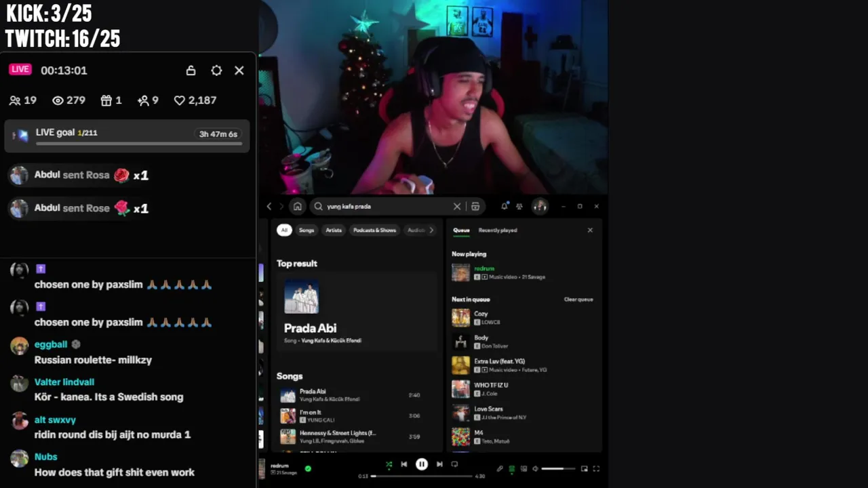Click the search magnifier icon in Spotify
The image size is (868, 488).
tap(318, 207)
